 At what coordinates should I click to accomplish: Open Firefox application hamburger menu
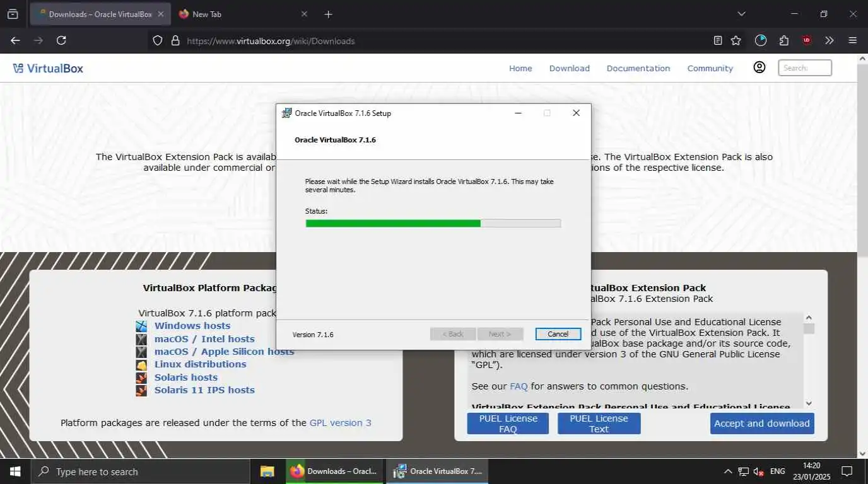(853, 40)
